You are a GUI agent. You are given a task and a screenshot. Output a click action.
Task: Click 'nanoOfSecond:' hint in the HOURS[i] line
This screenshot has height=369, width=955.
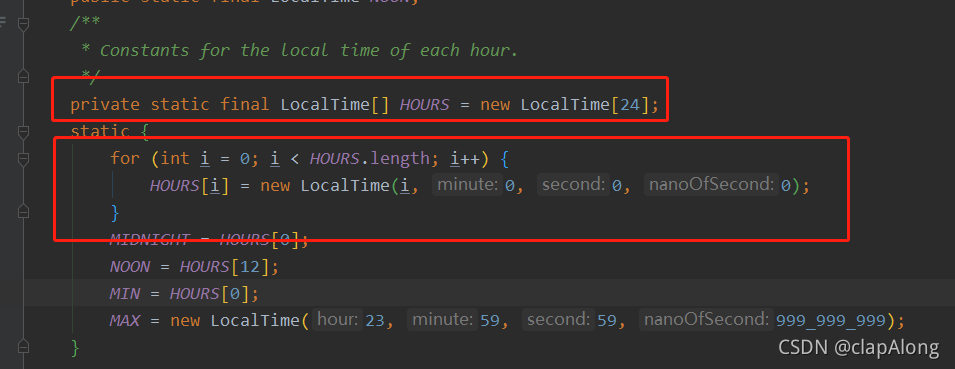[711, 184]
